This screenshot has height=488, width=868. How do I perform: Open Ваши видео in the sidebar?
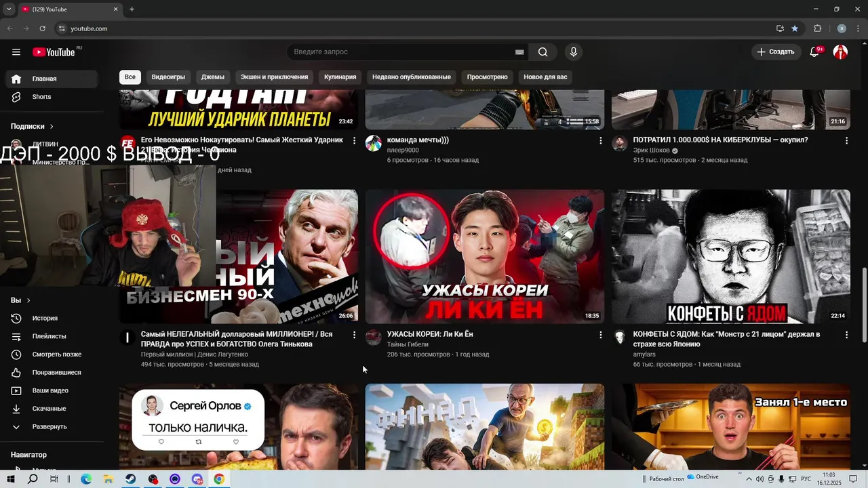point(52,390)
